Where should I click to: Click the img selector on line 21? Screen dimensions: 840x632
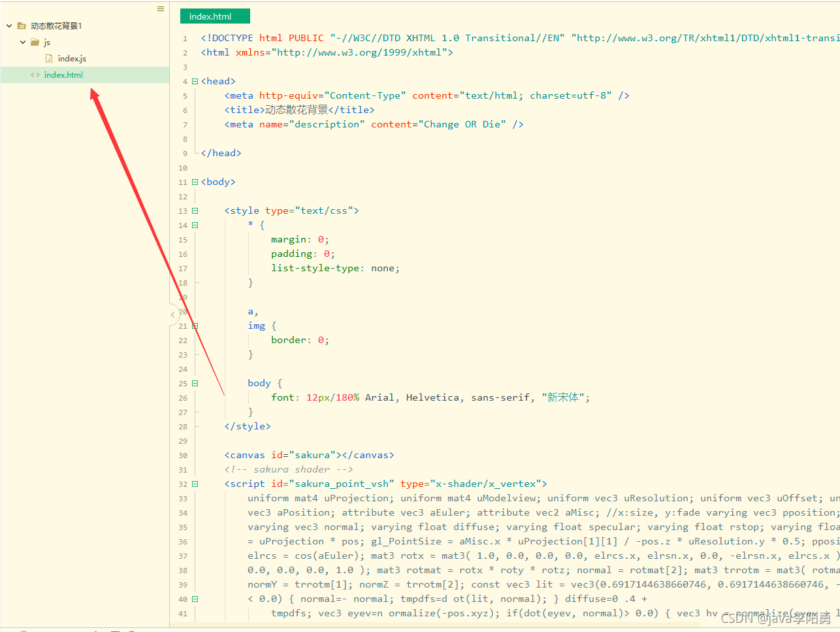[257, 325]
